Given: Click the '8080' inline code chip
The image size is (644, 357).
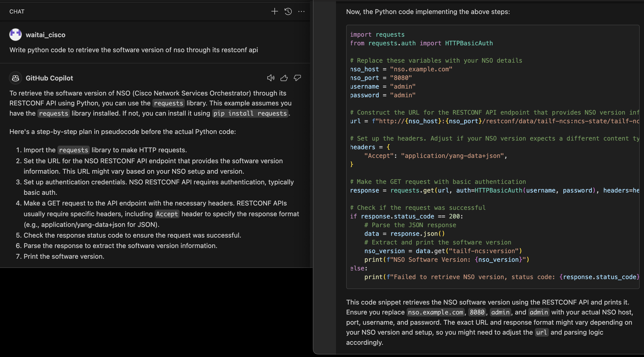Looking at the screenshot, I should [x=477, y=312].
